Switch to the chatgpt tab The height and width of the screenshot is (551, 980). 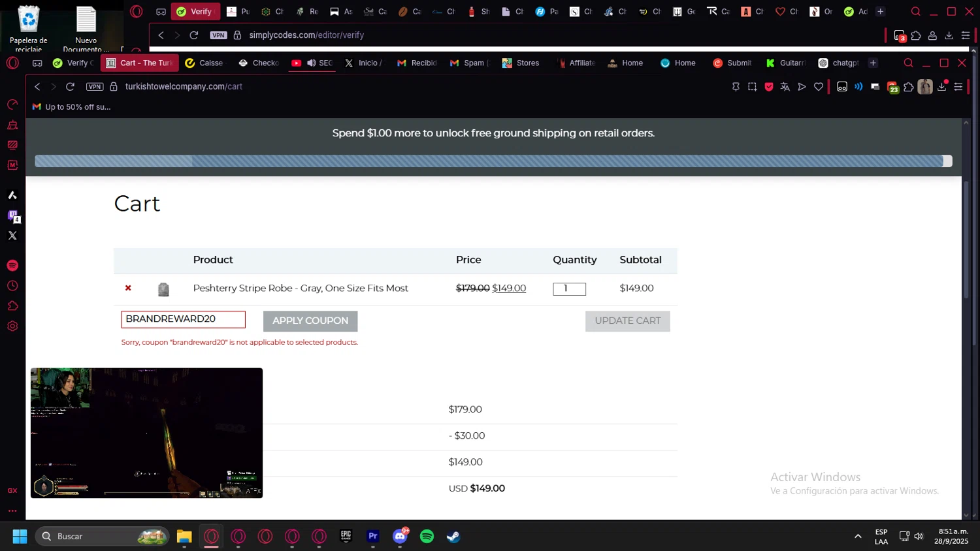click(839, 63)
